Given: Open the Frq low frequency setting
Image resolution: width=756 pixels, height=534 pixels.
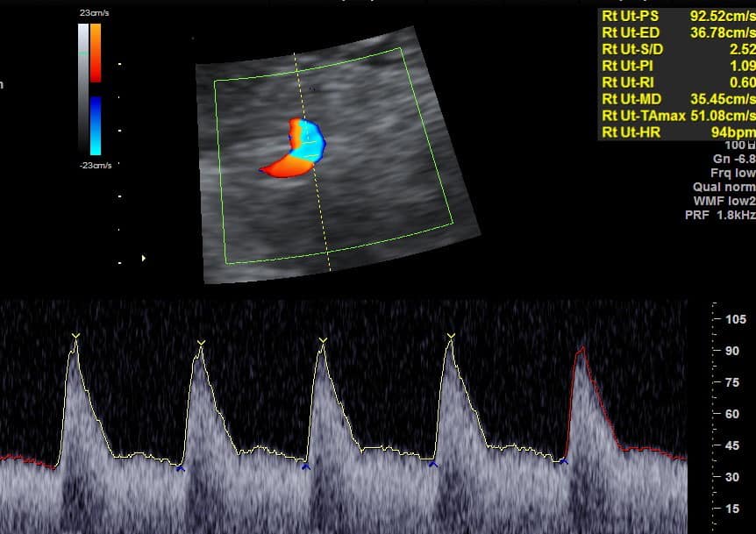Looking at the screenshot, I should [x=732, y=173].
